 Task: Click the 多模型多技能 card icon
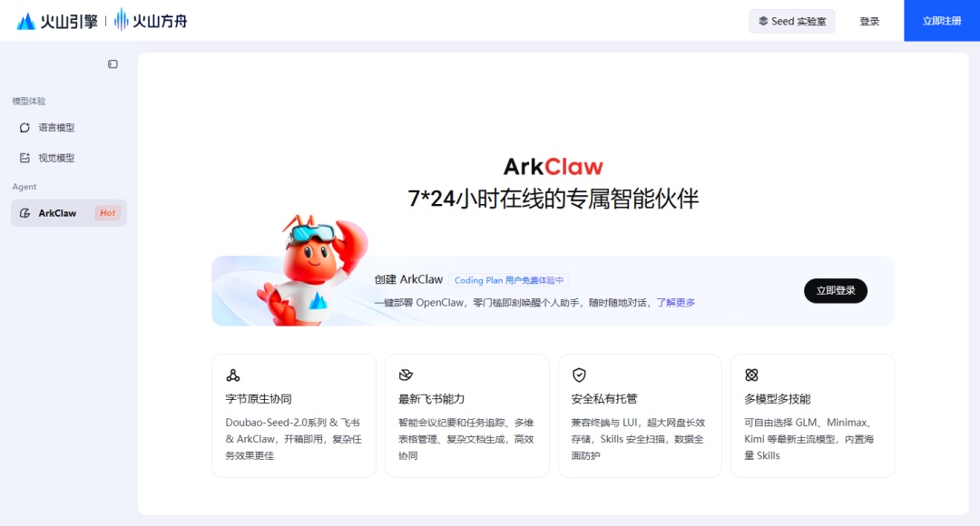[751, 375]
